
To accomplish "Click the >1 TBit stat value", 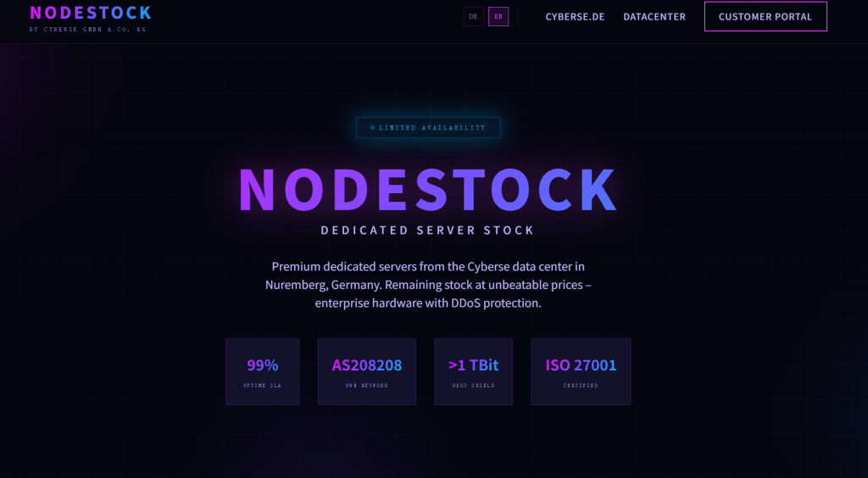I will pyautogui.click(x=473, y=365).
